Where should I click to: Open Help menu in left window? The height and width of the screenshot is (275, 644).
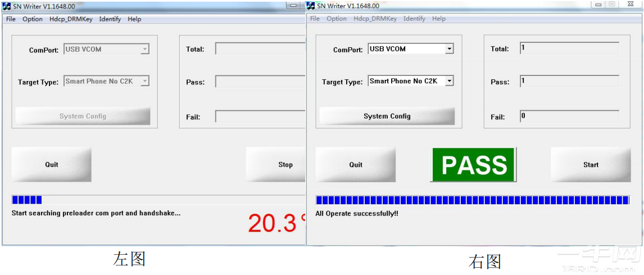click(134, 19)
